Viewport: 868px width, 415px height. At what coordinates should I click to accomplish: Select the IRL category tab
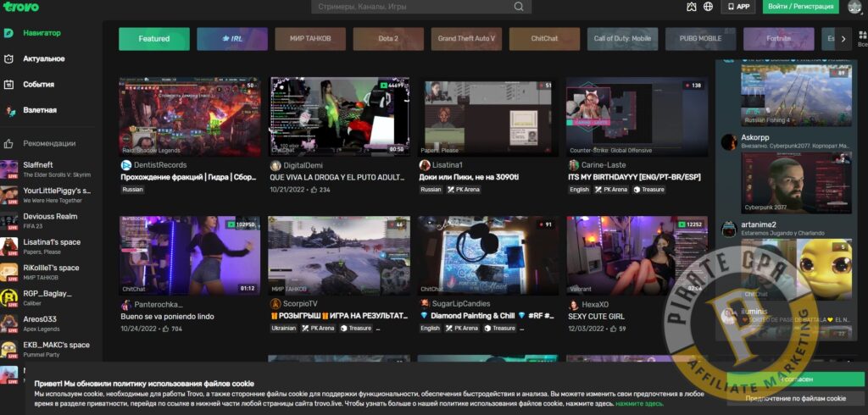click(x=232, y=39)
